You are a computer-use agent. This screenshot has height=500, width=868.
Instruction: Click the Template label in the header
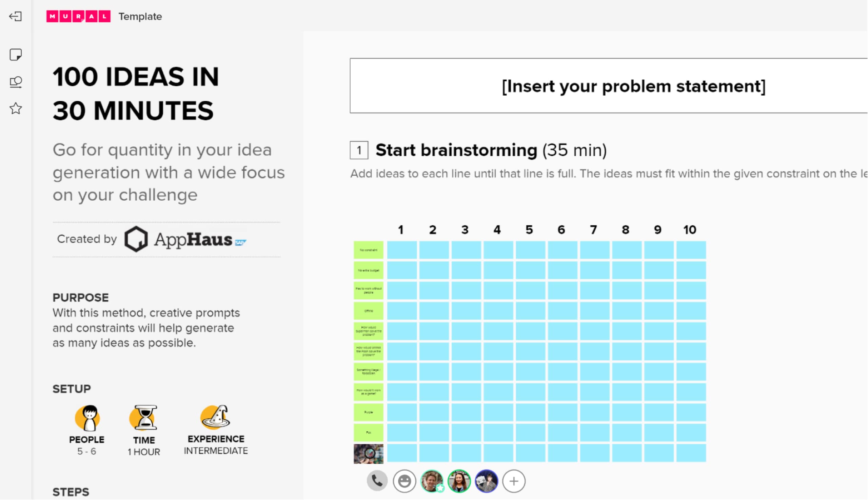[x=140, y=16]
